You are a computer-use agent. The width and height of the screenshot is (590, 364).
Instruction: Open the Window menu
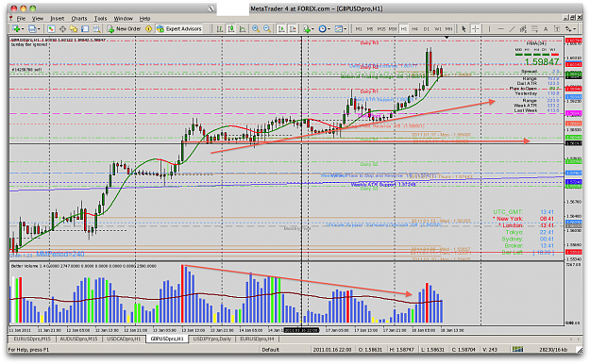pos(124,18)
